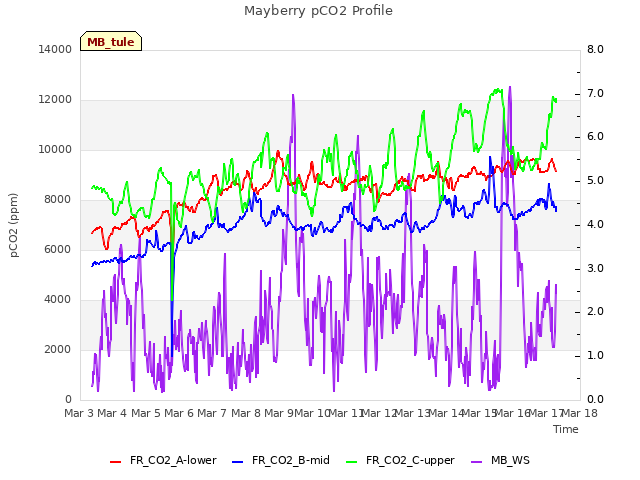The height and width of the screenshot is (480, 640).
Task: Click the Mar 3 date tick label
Action: click(78, 413)
